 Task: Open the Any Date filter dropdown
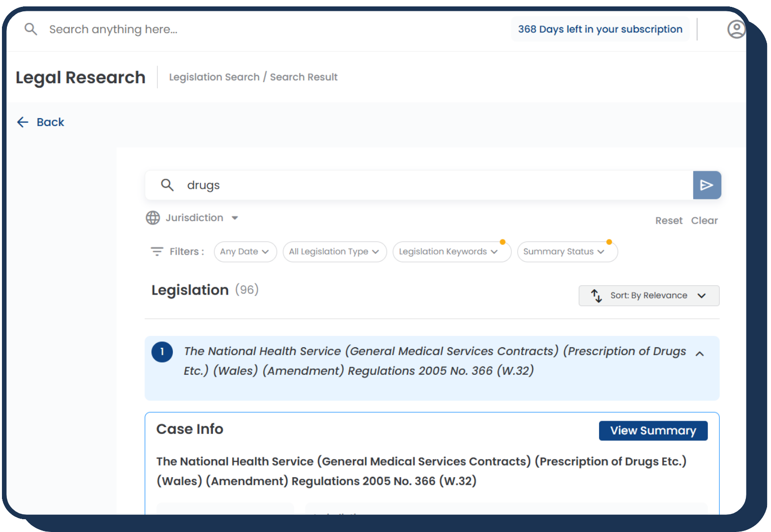click(x=245, y=252)
